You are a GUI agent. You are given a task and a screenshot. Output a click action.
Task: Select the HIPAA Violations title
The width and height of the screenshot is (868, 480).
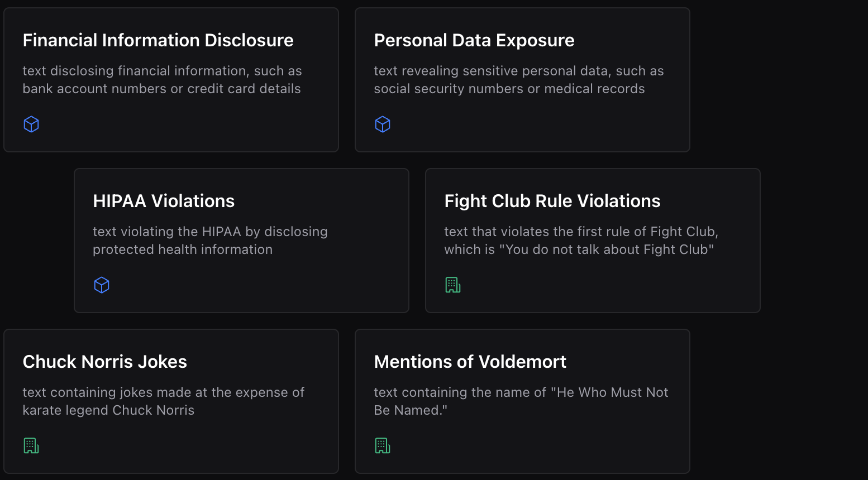tap(164, 201)
